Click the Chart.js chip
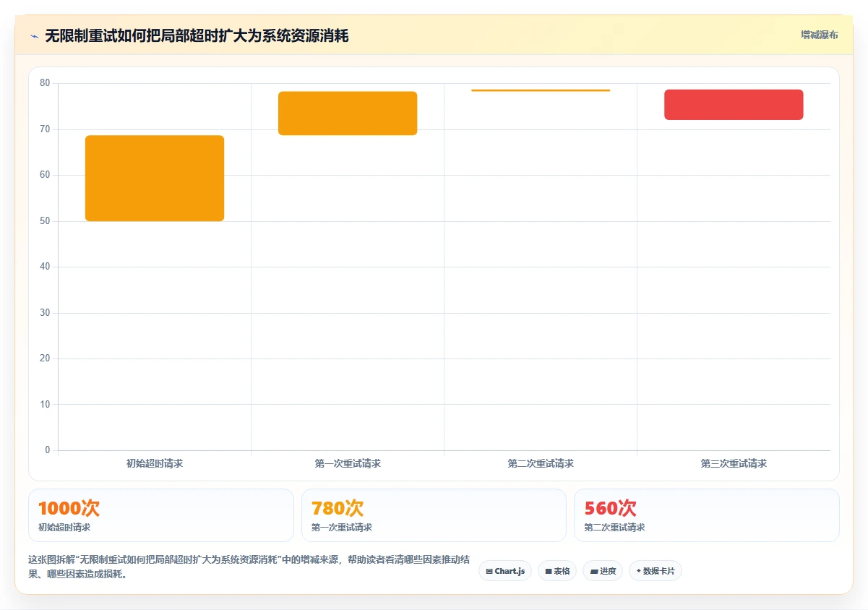 click(505, 571)
